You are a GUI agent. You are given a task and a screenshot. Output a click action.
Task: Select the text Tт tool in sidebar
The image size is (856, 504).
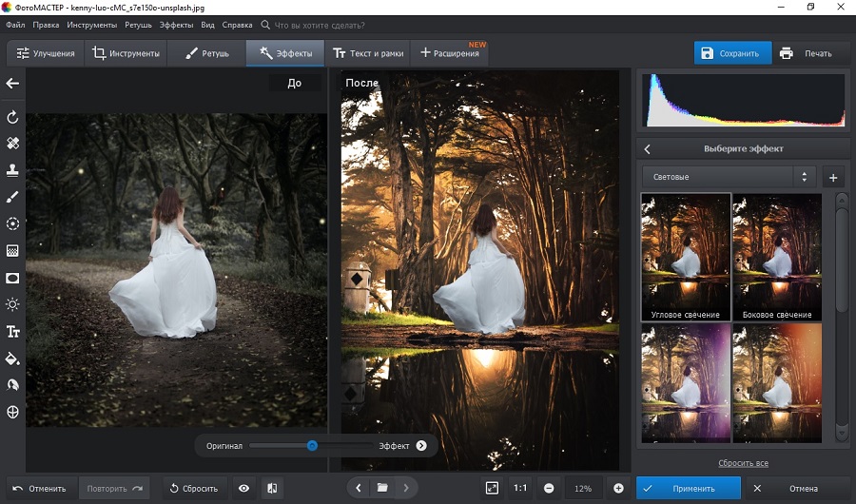(12, 332)
